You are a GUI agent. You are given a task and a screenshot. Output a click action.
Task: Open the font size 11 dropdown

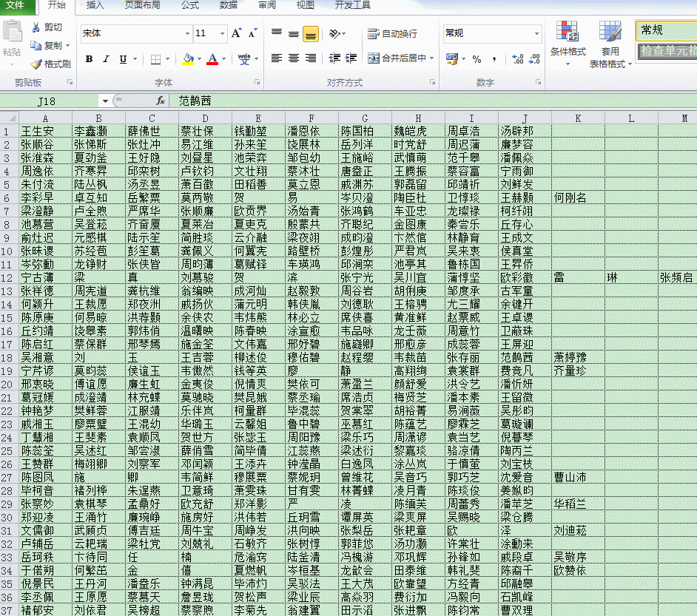[x=222, y=33]
